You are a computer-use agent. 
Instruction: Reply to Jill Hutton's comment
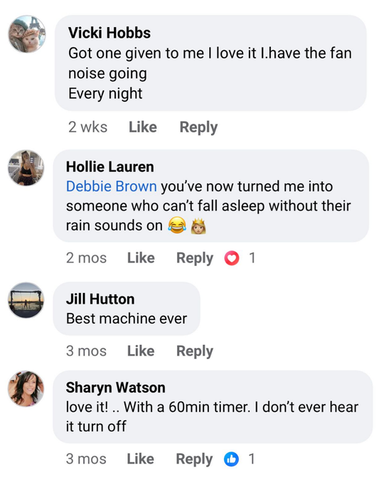(195, 351)
